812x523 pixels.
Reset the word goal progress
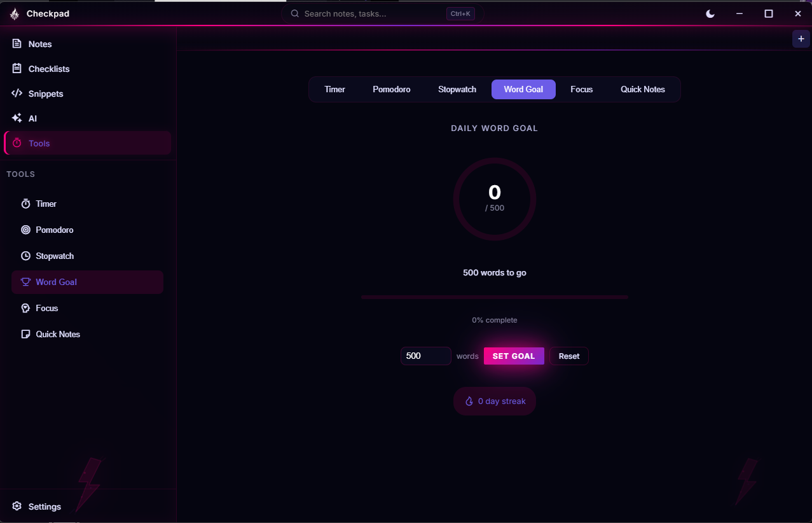point(568,356)
